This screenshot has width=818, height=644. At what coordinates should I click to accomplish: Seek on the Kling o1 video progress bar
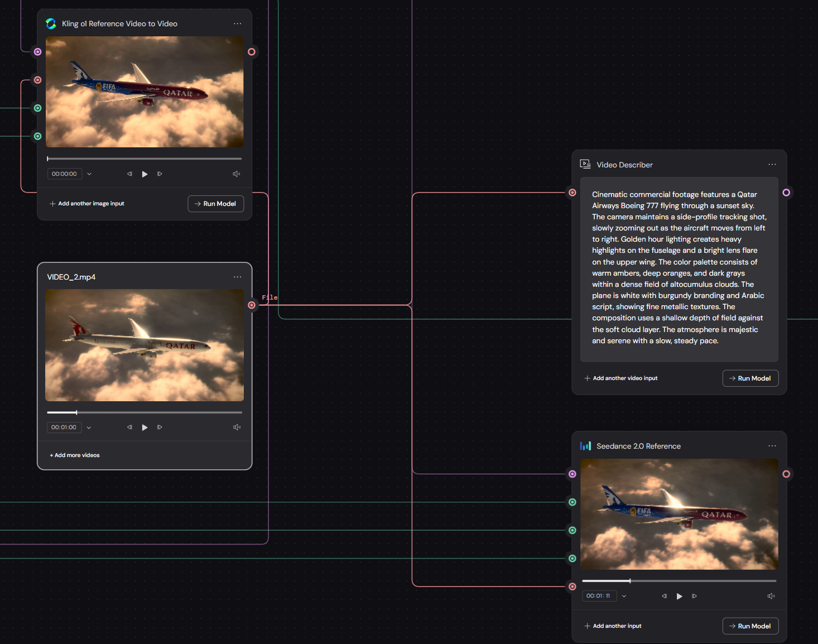[145, 158]
